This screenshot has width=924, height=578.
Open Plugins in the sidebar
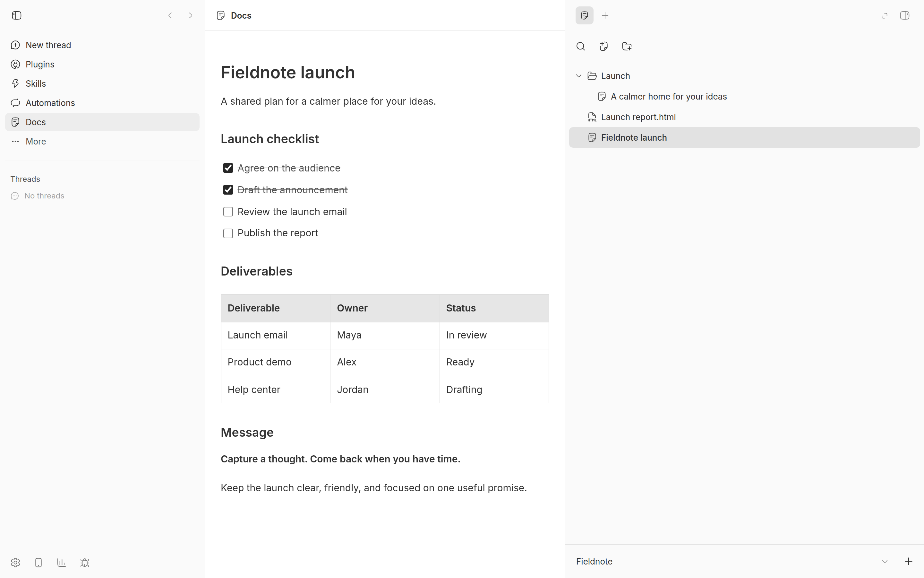[102, 64]
